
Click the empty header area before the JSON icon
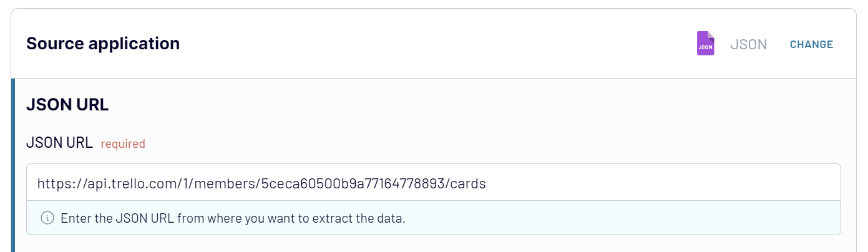pos(437,44)
